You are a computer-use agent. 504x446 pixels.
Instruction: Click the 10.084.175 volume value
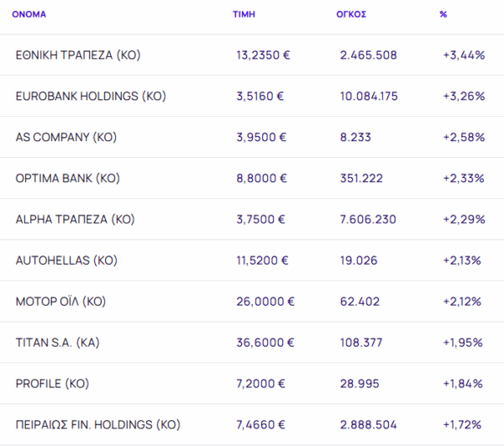pos(369,96)
